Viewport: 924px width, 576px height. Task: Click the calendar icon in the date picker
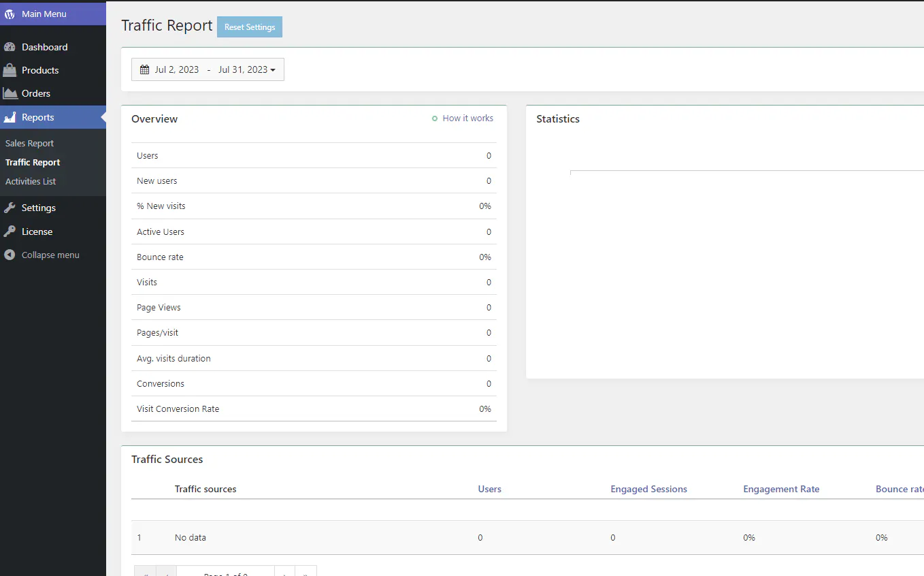(x=144, y=69)
